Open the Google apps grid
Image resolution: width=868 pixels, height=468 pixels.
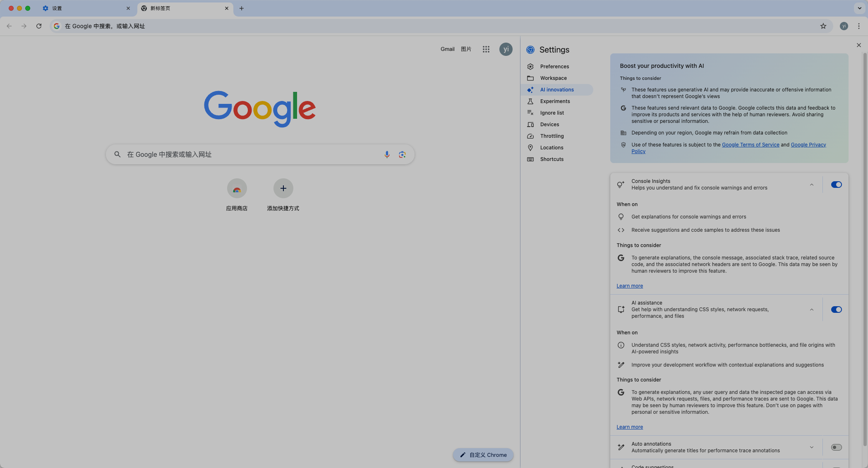tap(486, 49)
